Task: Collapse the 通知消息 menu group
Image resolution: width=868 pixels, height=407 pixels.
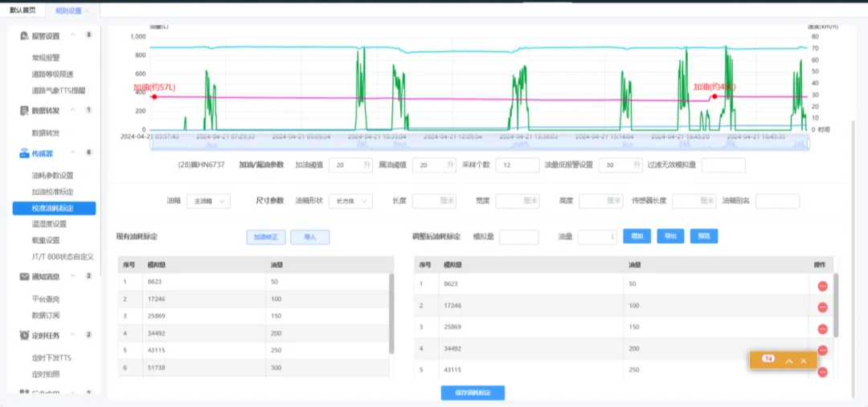Action: [72, 276]
